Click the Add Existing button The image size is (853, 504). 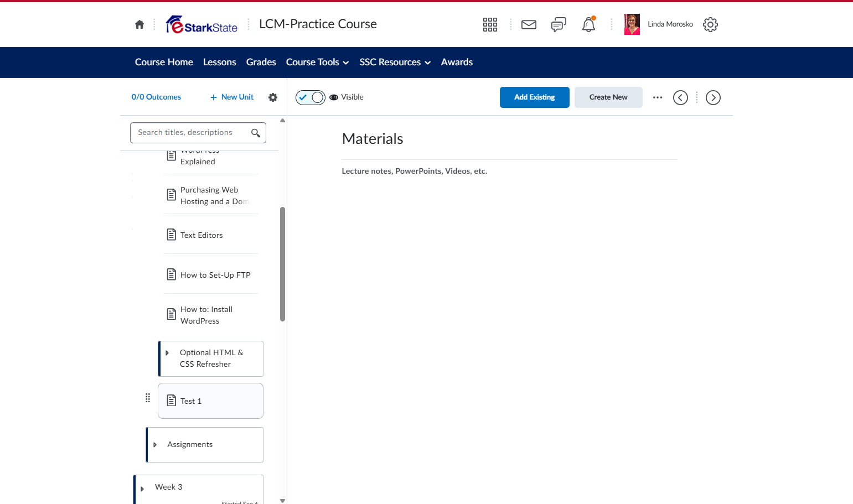point(535,97)
